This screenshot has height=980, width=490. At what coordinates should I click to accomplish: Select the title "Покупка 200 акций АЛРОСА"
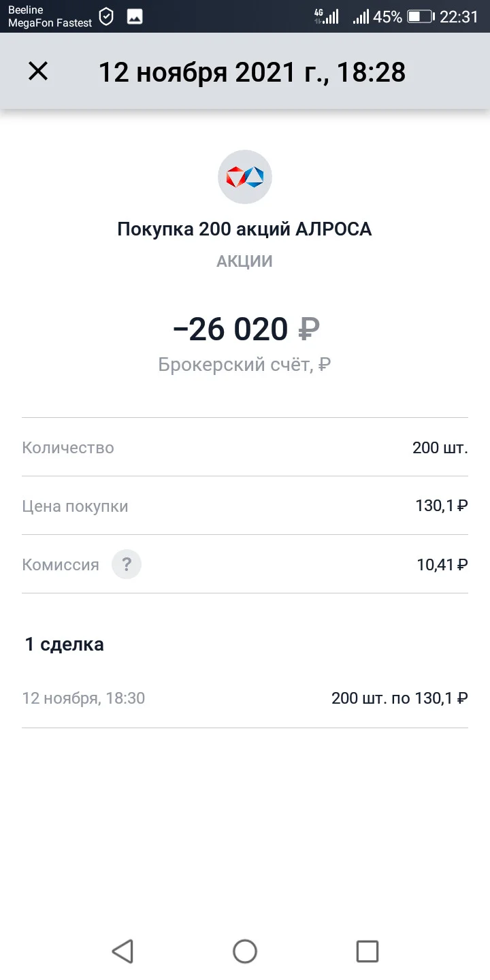coord(245,229)
